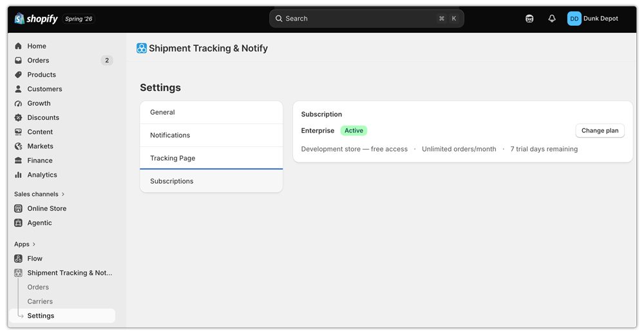
Task: Click the Orders inbox icon
Action: [x=18, y=61]
